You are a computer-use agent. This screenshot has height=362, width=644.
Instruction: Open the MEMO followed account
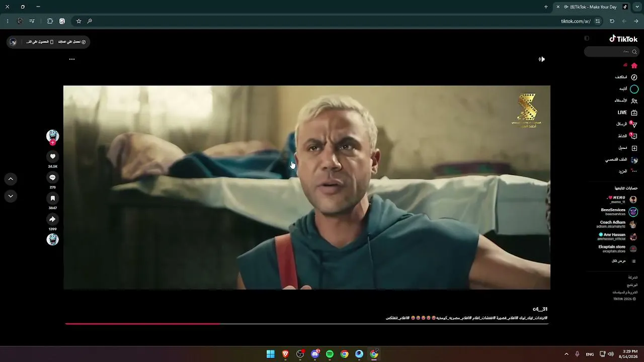pyautogui.click(x=622, y=200)
